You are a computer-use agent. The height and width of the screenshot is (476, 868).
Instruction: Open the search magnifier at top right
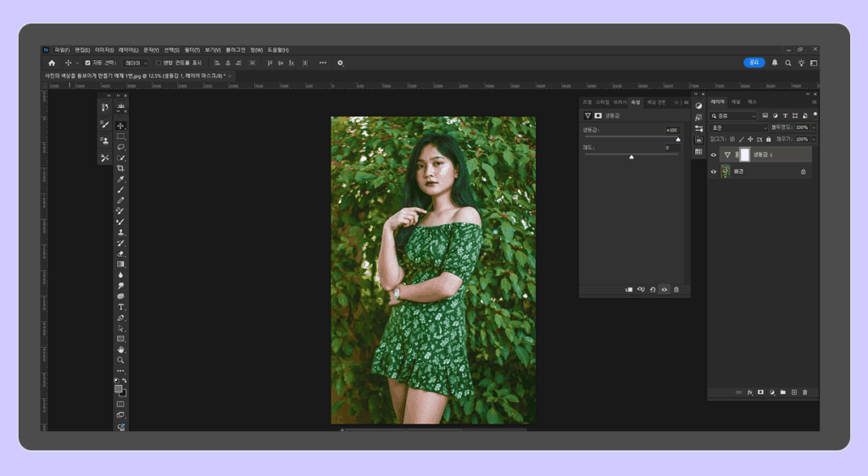(787, 63)
